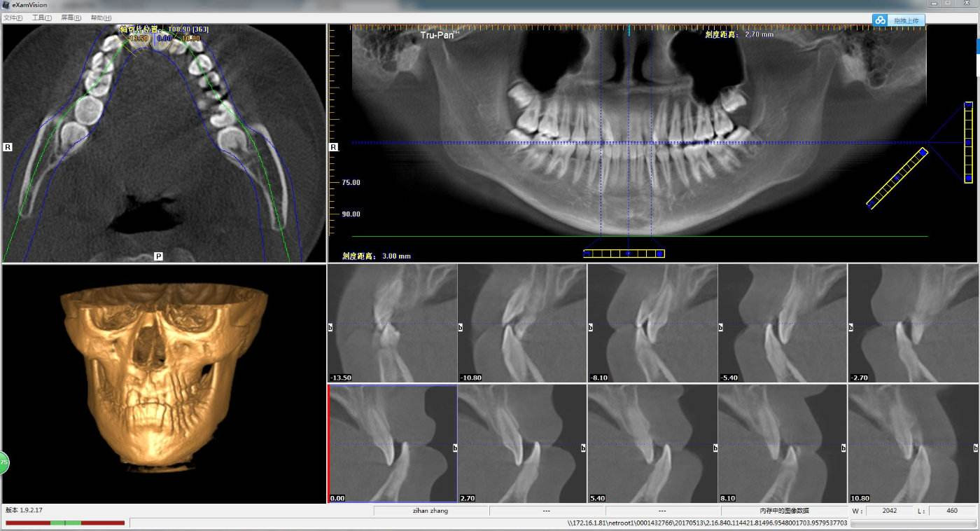Open the 工具(T) menu
Image resolution: width=980 pixels, height=531 pixels.
click(42, 18)
